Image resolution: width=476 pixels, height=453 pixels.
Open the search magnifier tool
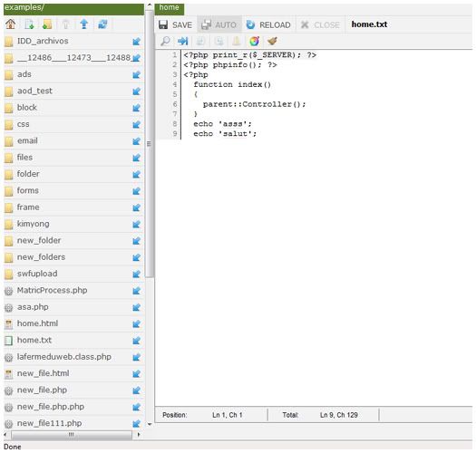click(165, 41)
